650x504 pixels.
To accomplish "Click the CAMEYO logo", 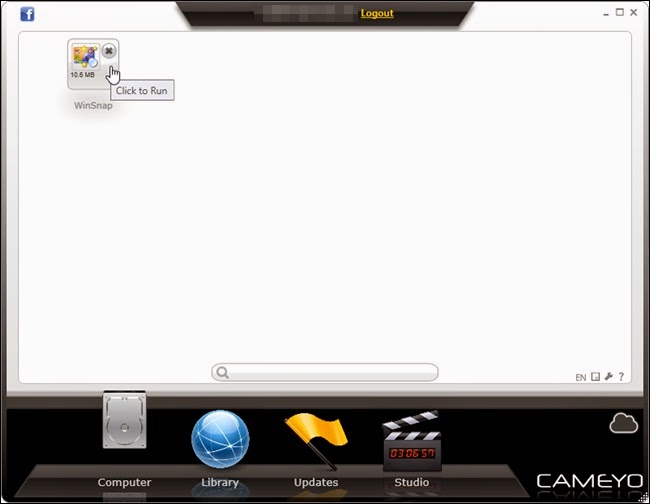I will 589,481.
